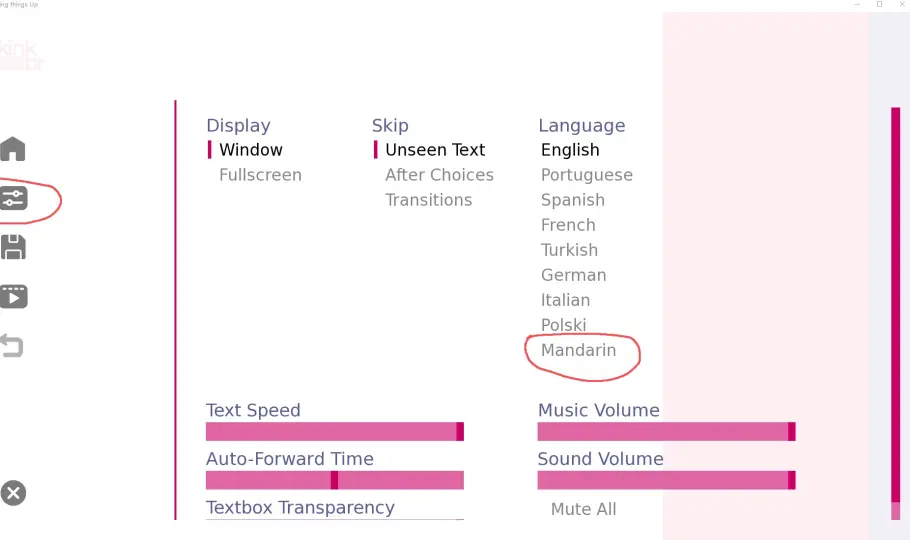Viewport: 910px width, 540px height.
Task: Toggle skip Transitions option
Action: point(428,200)
